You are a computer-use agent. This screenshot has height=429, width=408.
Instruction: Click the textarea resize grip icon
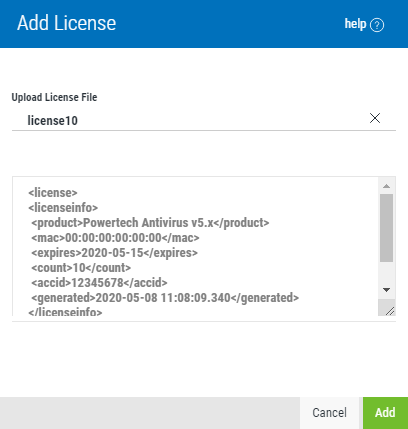tap(390, 311)
